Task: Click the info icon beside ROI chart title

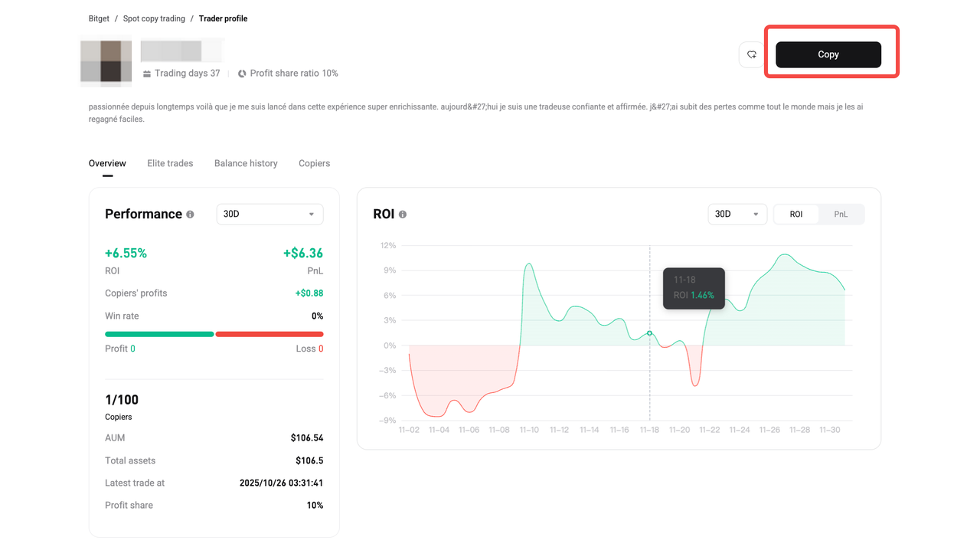Action: click(402, 215)
